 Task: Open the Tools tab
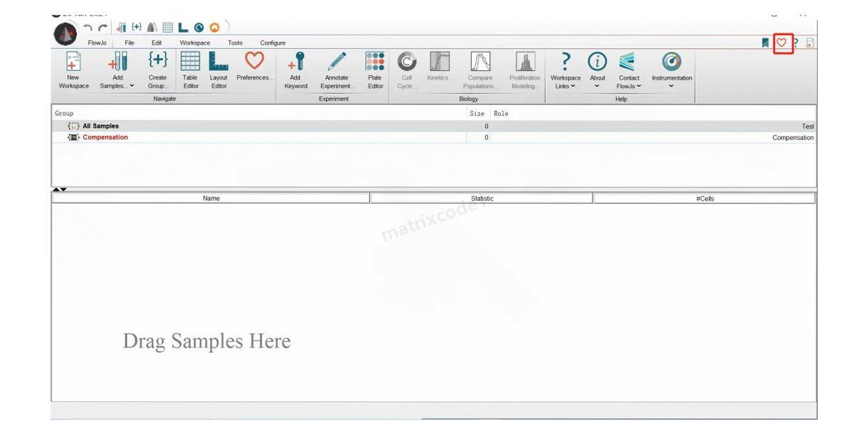click(x=234, y=43)
